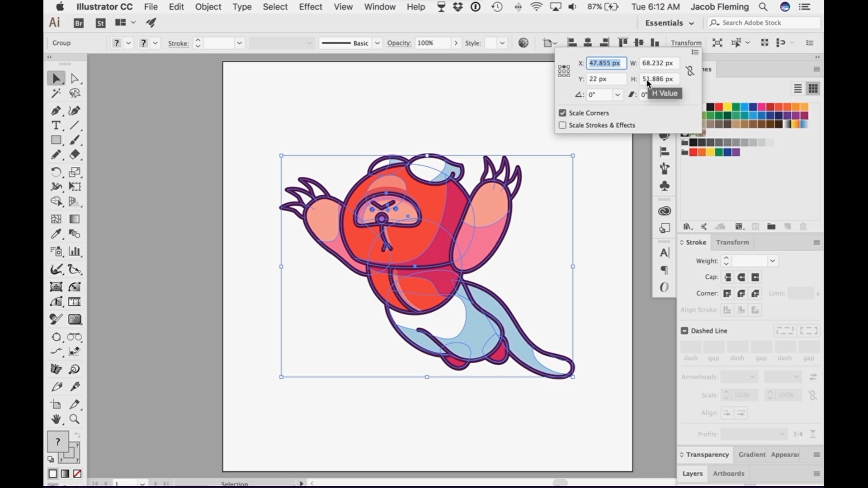The width and height of the screenshot is (868, 488).
Task: Switch swatches to thumbnail view
Action: click(813, 89)
